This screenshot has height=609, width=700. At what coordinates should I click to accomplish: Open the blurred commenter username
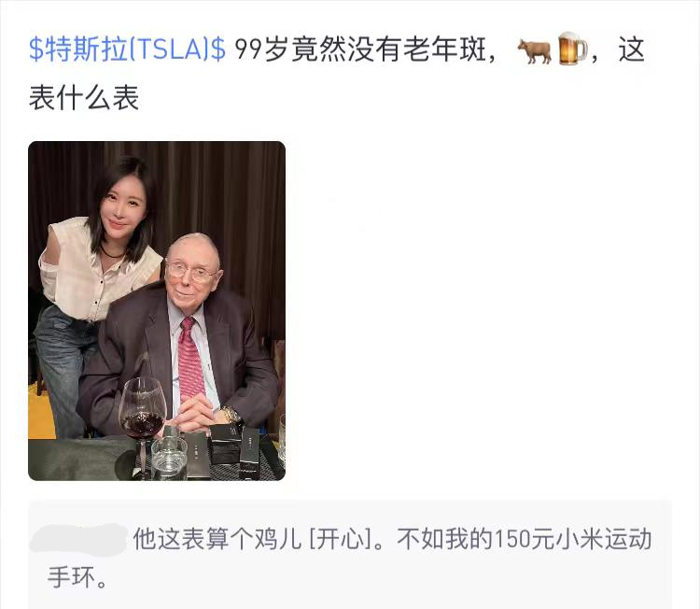tap(78, 539)
